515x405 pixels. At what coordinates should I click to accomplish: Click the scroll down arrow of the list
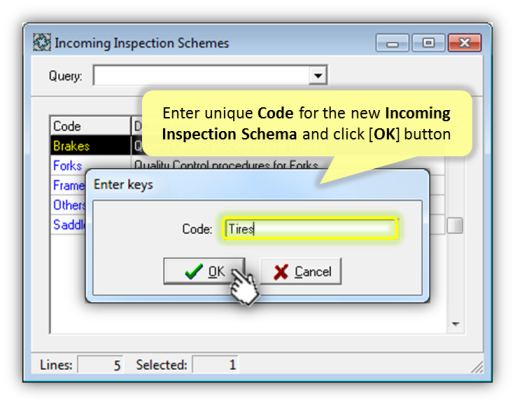[x=455, y=323]
